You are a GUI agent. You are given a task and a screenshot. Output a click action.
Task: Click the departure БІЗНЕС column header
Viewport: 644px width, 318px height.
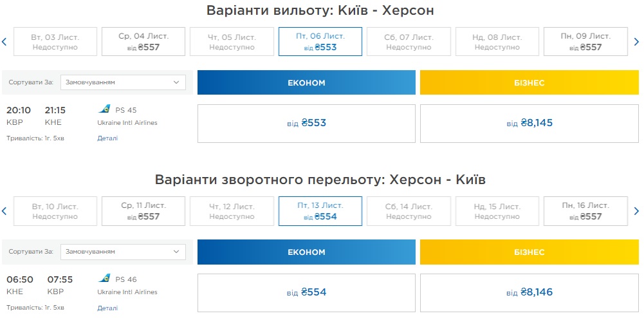pos(529,83)
